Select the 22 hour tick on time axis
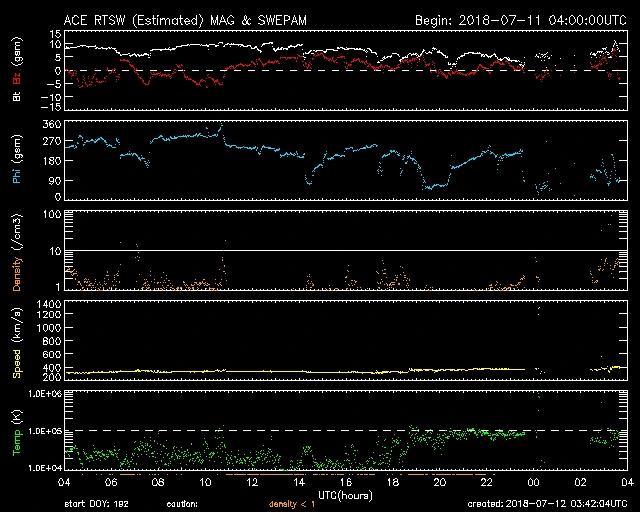The width and height of the screenshot is (640, 512). point(486,482)
